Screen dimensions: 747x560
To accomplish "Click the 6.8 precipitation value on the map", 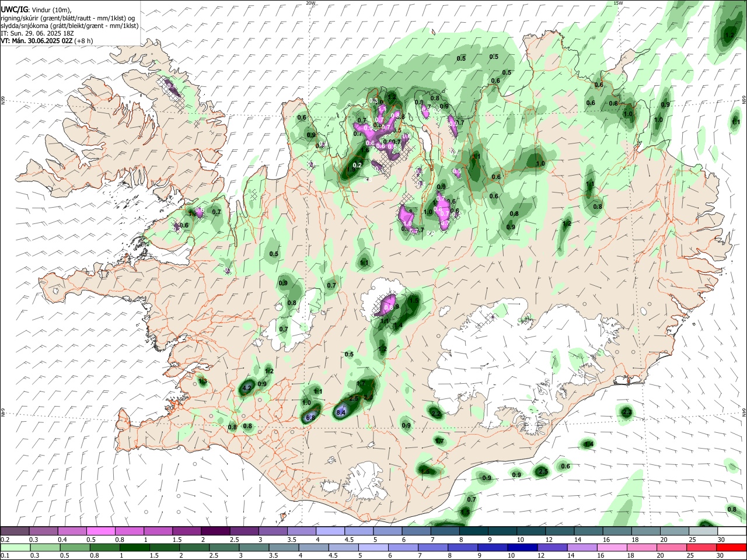I will pos(310,418).
